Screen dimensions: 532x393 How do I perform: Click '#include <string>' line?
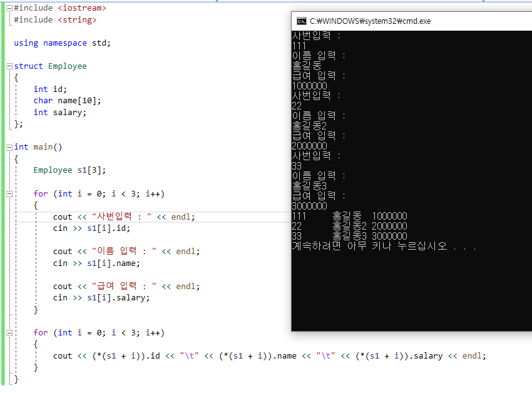point(55,19)
